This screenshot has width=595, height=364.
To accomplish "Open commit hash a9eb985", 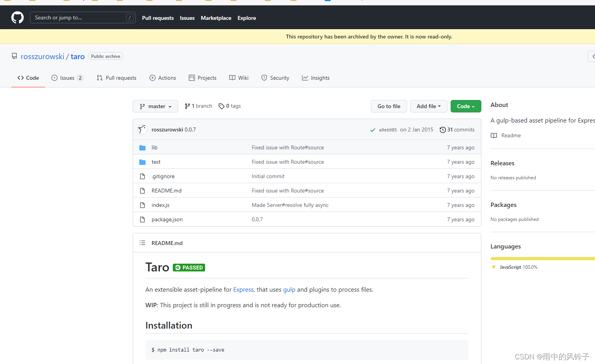I will coord(388,130).
